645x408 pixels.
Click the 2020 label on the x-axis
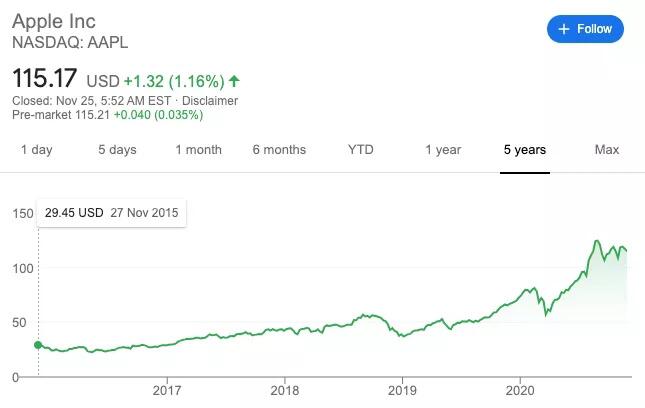coord(520,390)
